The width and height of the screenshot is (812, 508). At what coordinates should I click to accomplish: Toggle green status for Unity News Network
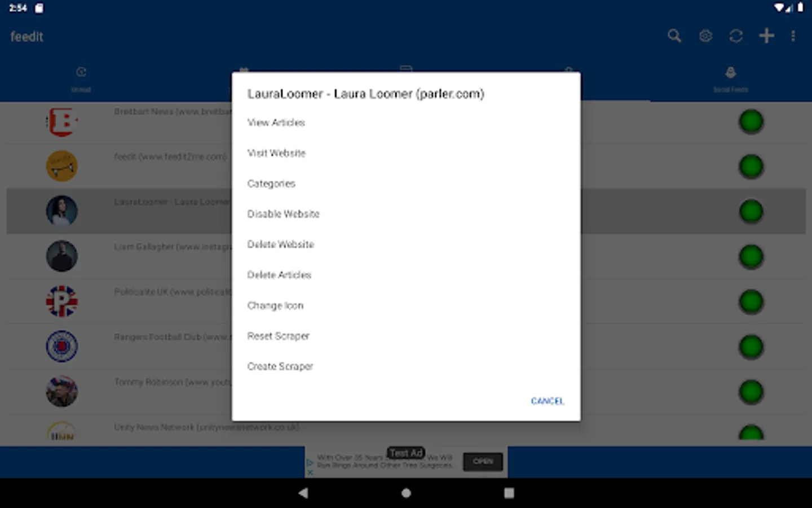coord(751,433)
